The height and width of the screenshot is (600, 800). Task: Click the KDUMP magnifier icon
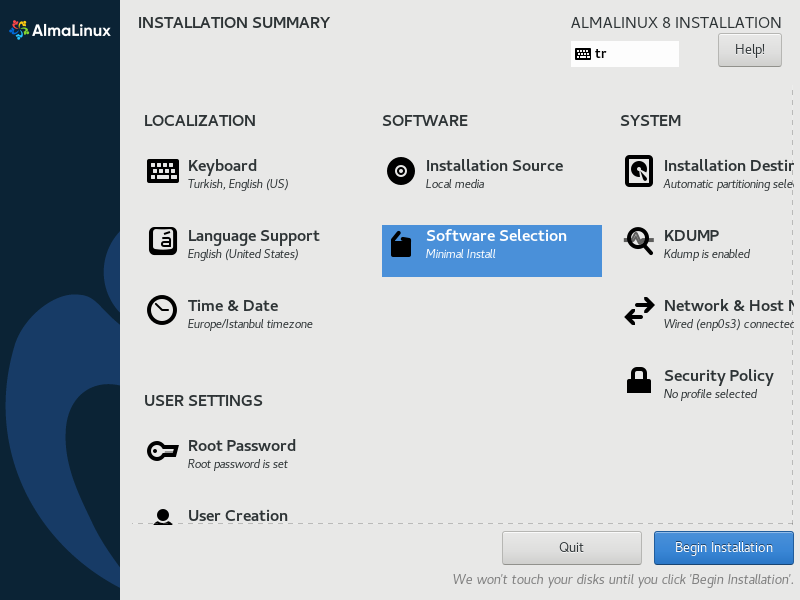[x=639, y=241]
